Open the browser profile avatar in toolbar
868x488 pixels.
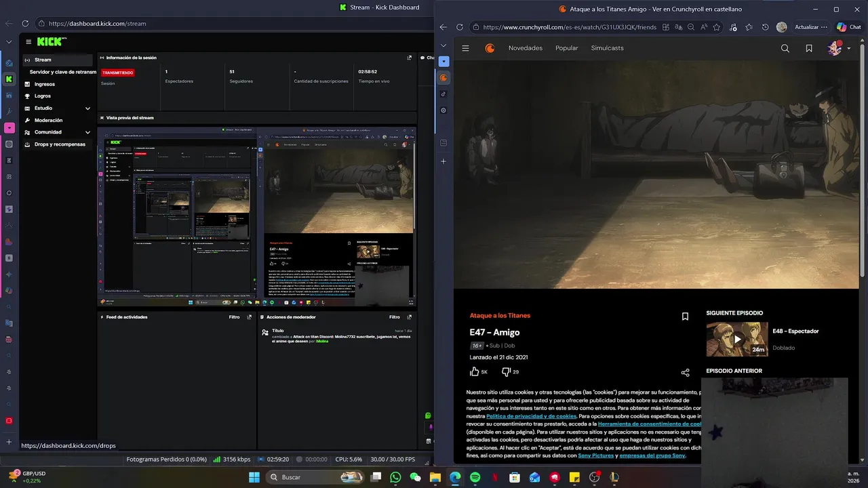point(782,27)
